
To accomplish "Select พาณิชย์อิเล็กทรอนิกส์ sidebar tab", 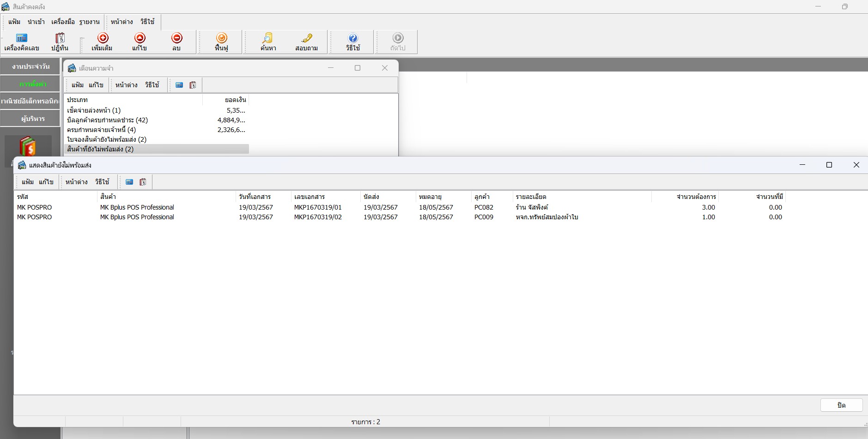I will click(30, 101).
